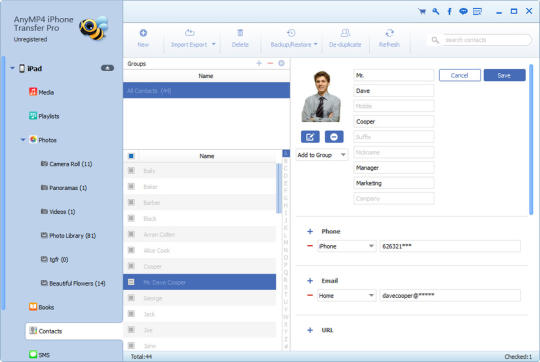Open Media in the sidebar
The width and height of the screenshot is (540, 362).
pos(41,92)
